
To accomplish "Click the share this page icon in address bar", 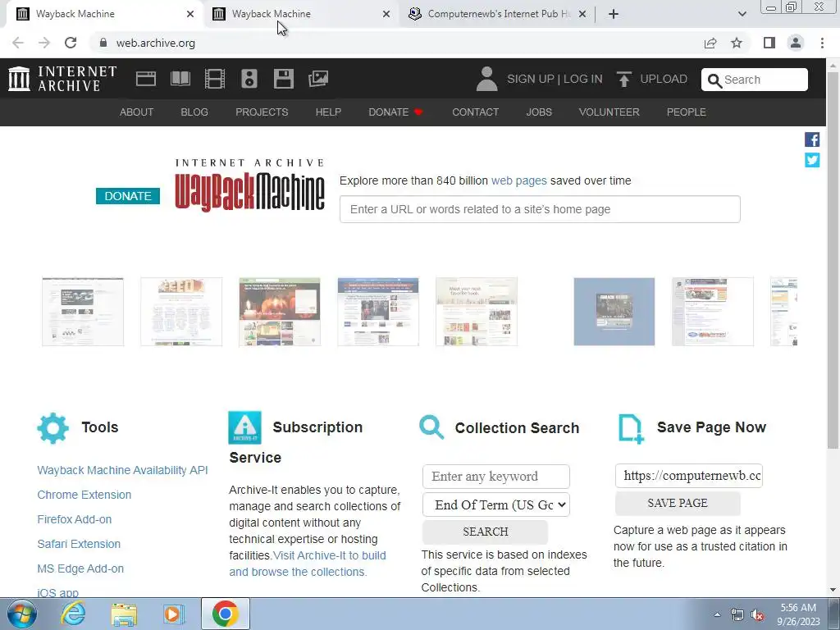I will tap(710, 43).
